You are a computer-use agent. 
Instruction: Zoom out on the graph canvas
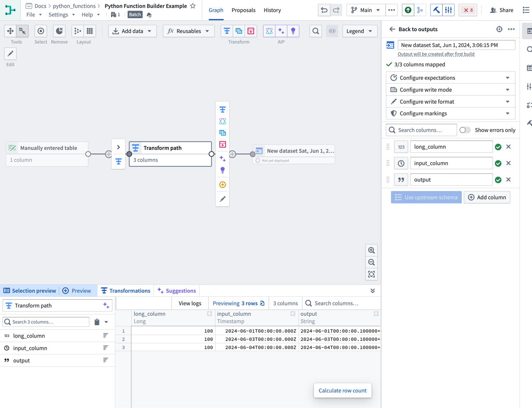point(372,262)
